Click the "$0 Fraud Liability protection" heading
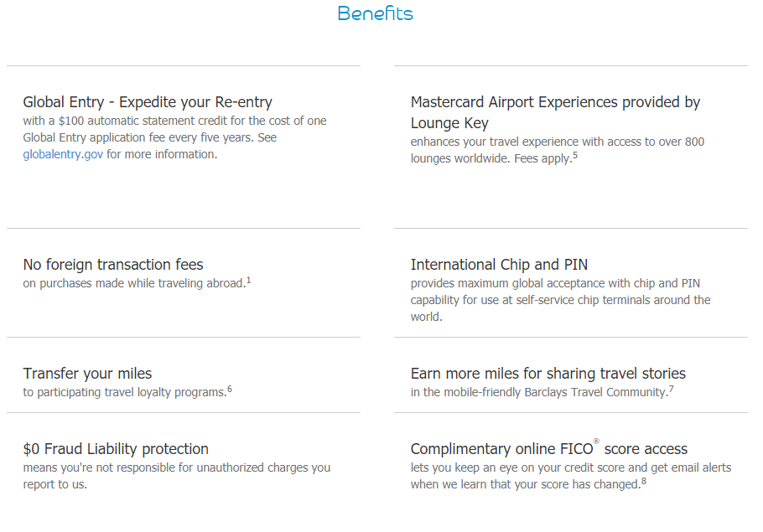This screenshot has width=763, height=532. (116, 449)
